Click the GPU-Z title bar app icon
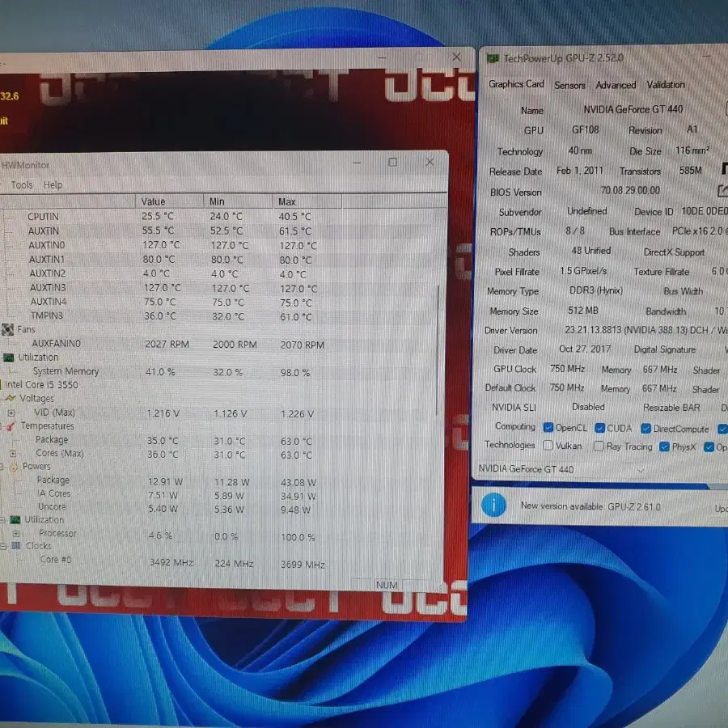The image size is (728, 728). coord(492,58)
